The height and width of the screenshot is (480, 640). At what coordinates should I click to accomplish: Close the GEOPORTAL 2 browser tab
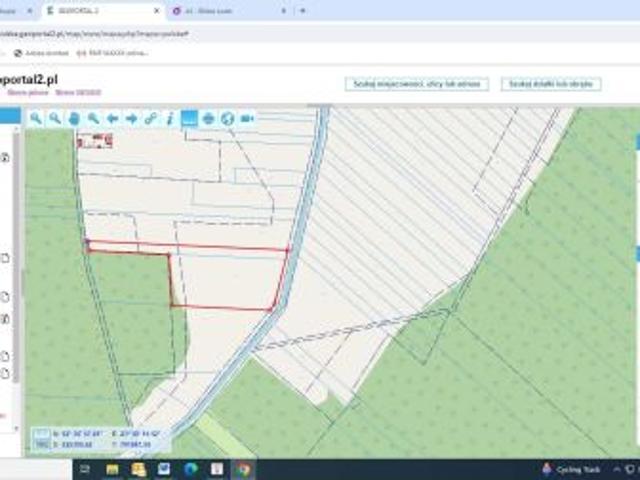[x=157, y=10]
